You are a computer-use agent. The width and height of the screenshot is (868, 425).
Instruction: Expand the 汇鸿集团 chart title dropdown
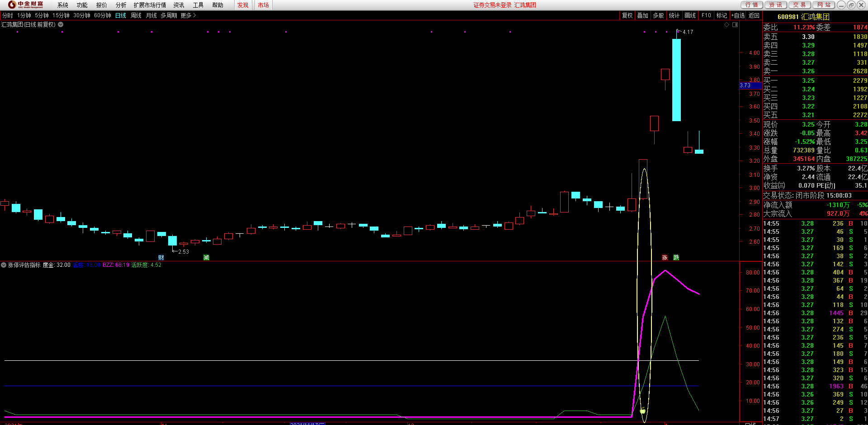coord(61,25)
